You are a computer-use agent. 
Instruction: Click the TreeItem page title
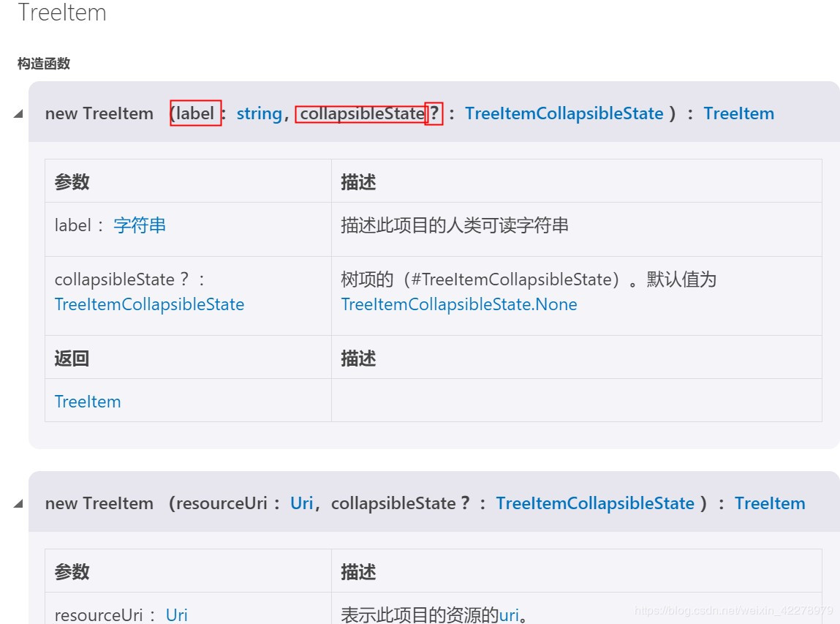62,12
